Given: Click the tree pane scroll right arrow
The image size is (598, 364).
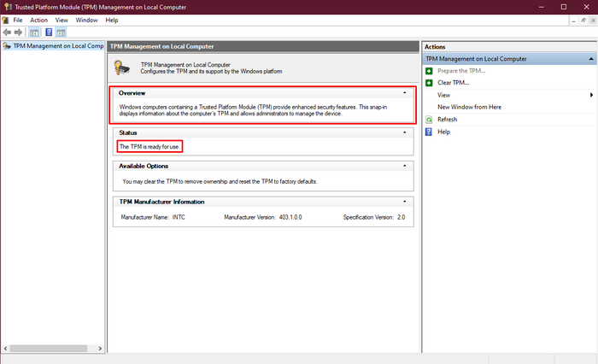Looking at the screenshot, I should tap(100, 349).
